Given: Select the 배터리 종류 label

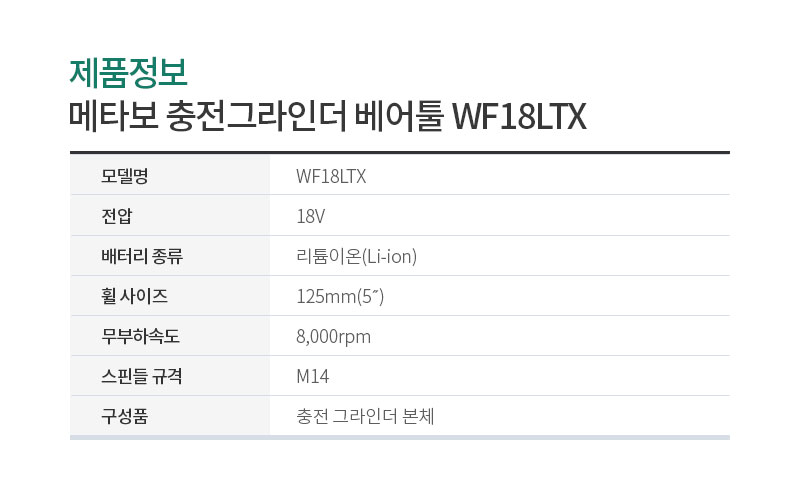Looking at the screenshot, I should pos(141,256).
